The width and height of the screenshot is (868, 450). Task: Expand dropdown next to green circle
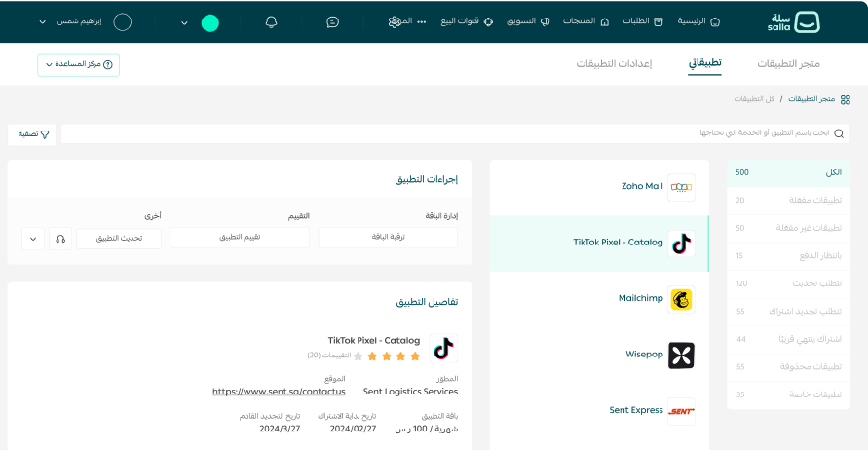point(184,23)
